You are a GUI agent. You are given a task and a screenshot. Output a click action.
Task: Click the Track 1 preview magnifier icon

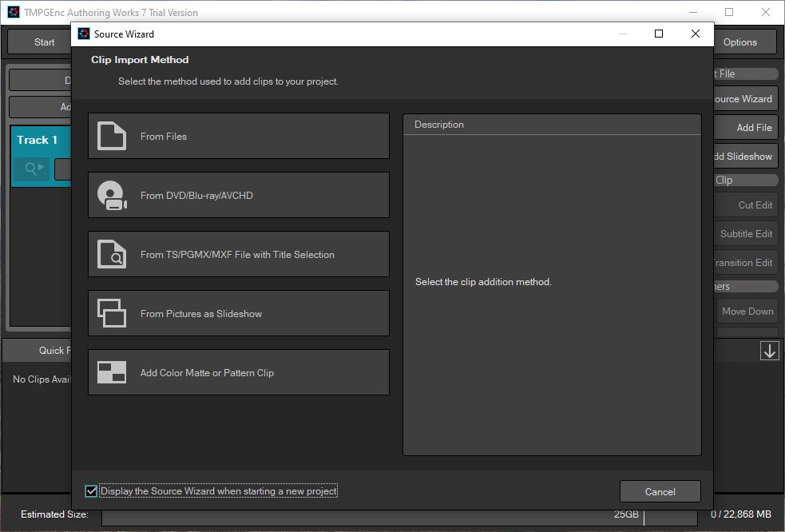[x=31, y=169]
